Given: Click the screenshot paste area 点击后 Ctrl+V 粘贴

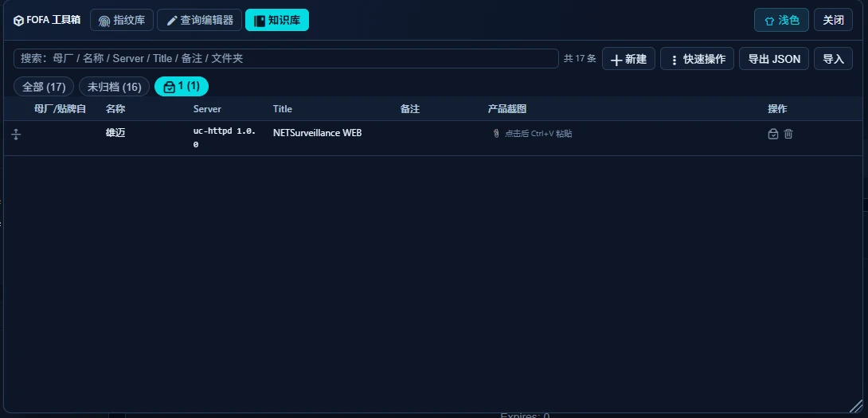Looking at the screenshot, I should 533,134.
